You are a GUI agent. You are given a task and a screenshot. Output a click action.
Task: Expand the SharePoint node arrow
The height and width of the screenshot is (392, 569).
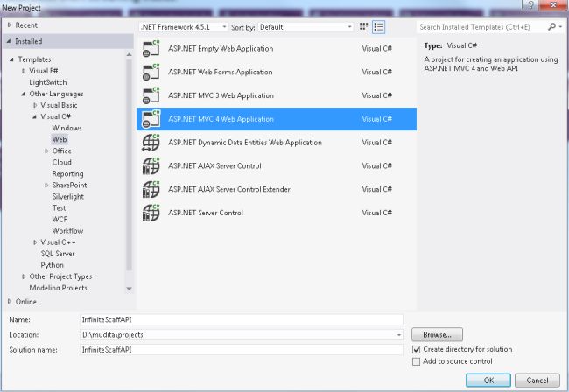click(x=46, y=185)
